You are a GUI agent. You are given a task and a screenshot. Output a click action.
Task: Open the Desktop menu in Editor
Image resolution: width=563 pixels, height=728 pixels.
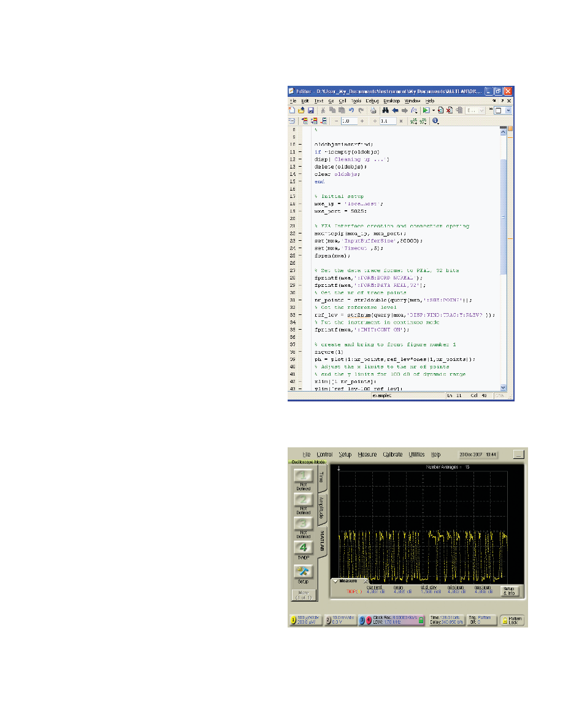coord(392,100)
